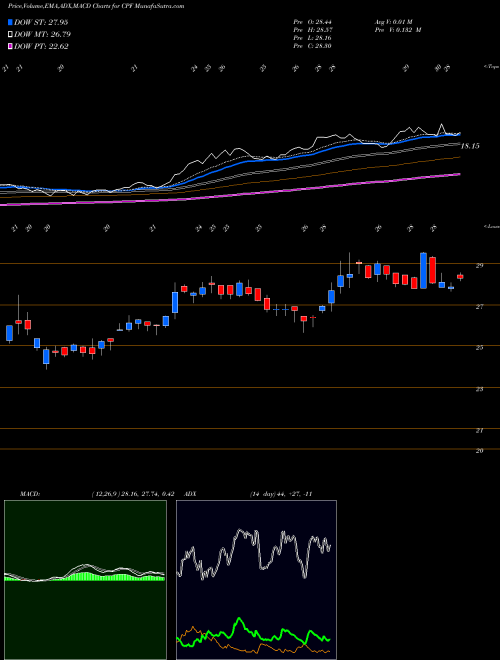Viewport: 500px width, 660px height.
Task: Click the 27 price axis label
Action: [479, 307]
